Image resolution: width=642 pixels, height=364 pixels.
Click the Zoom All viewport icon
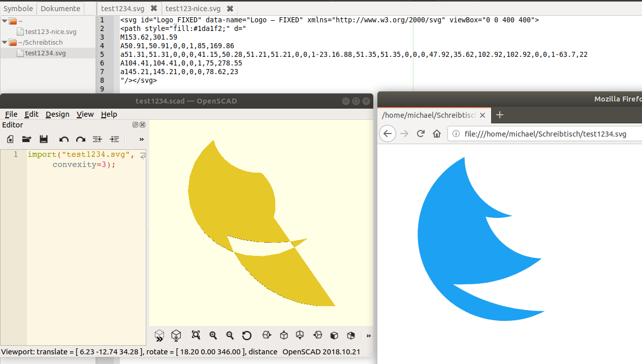tap(196, 336)
